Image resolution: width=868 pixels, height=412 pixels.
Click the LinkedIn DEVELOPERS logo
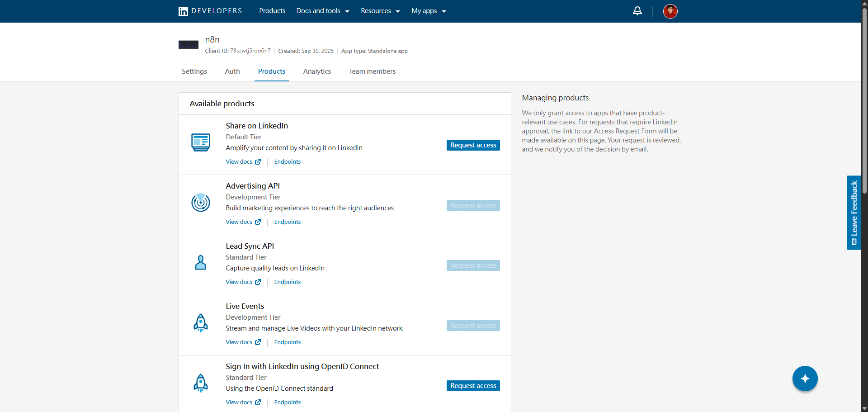209,11
